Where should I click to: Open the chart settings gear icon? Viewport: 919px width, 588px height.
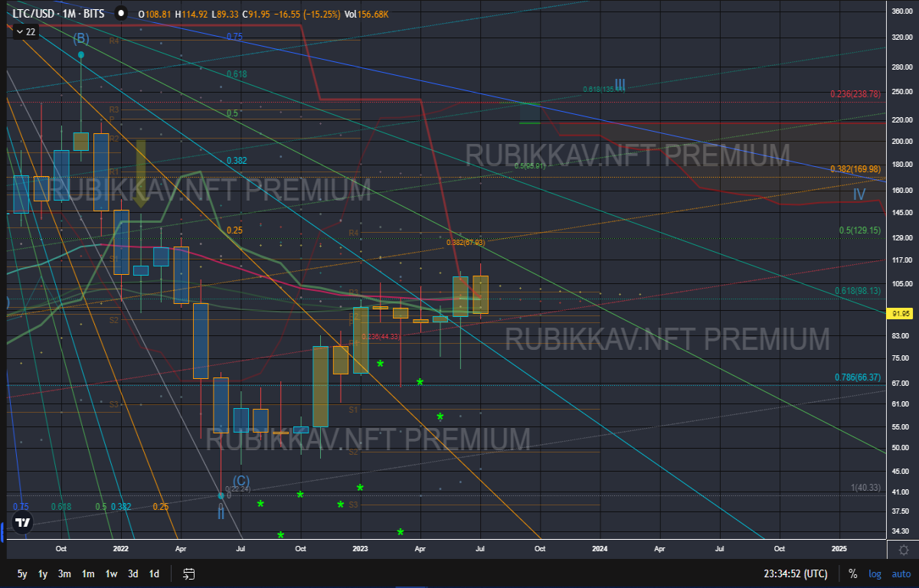click(904, 550)
